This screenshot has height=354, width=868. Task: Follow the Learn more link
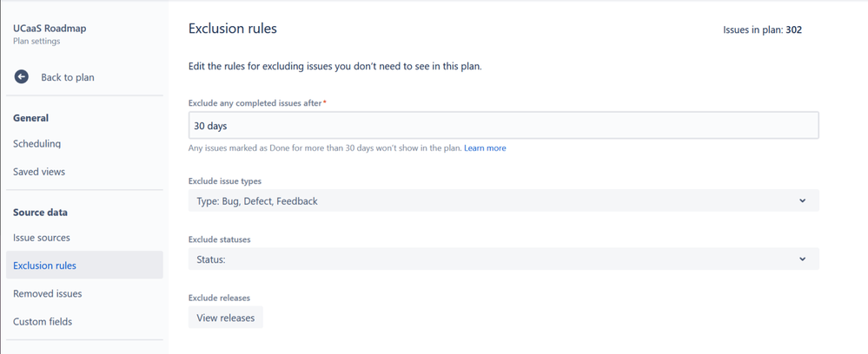485,148
